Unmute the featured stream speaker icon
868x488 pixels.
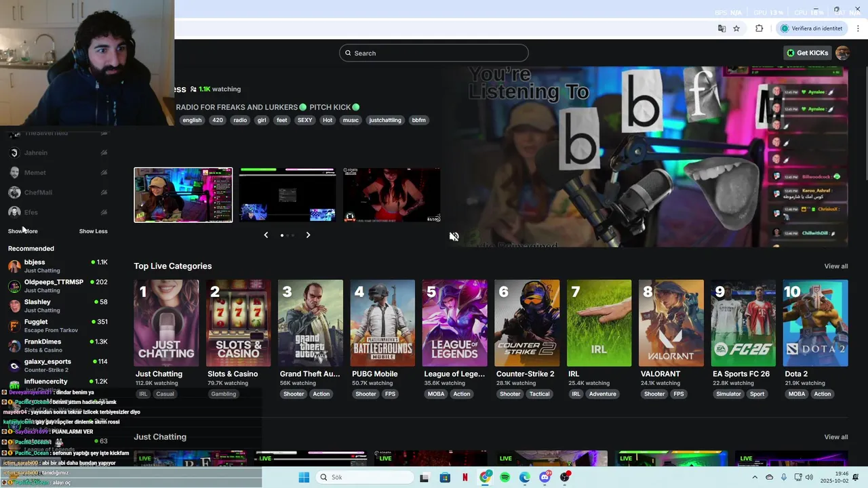pos(454,236)
